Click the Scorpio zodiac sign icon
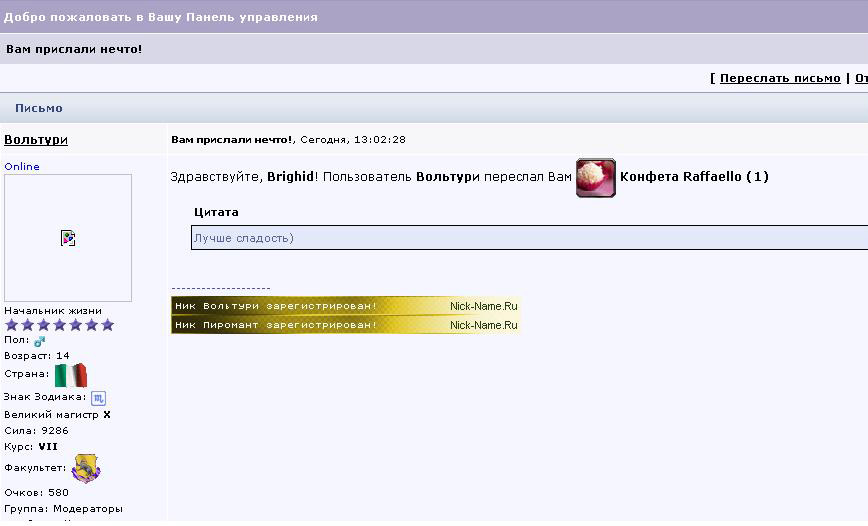Screen dimensions: 868x526 [x=99, y=398]
